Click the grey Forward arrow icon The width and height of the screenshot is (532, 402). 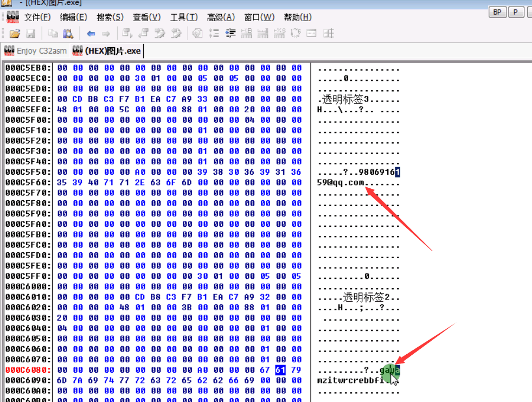point(106,34)
